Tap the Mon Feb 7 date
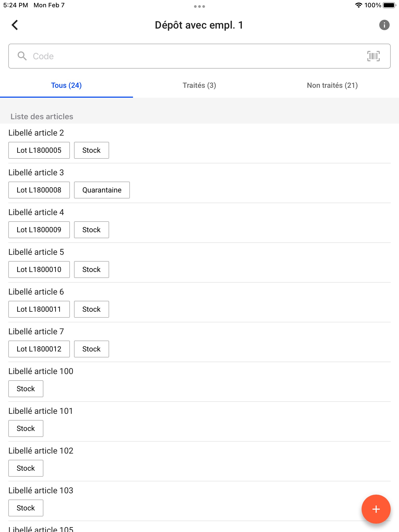The image size is (399, 532). pos(49,5)
